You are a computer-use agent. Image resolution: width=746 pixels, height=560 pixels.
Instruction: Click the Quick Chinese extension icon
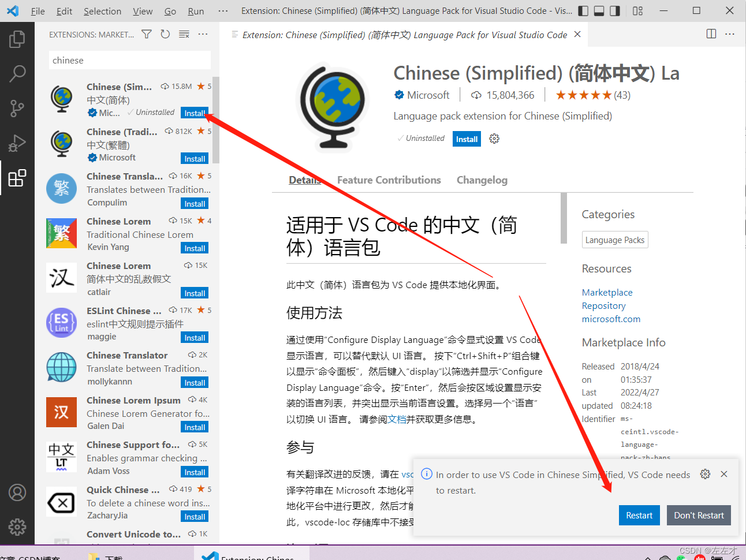61,502
